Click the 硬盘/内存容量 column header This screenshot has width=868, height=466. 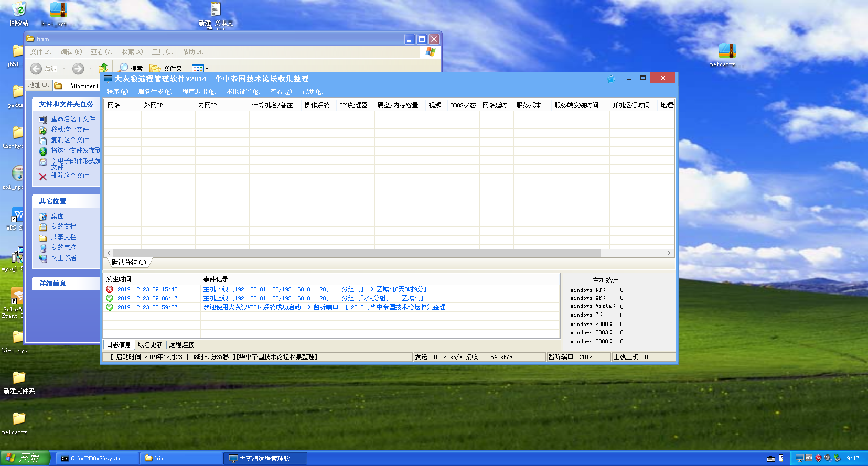pyautogui.click(x=400, y=105)
